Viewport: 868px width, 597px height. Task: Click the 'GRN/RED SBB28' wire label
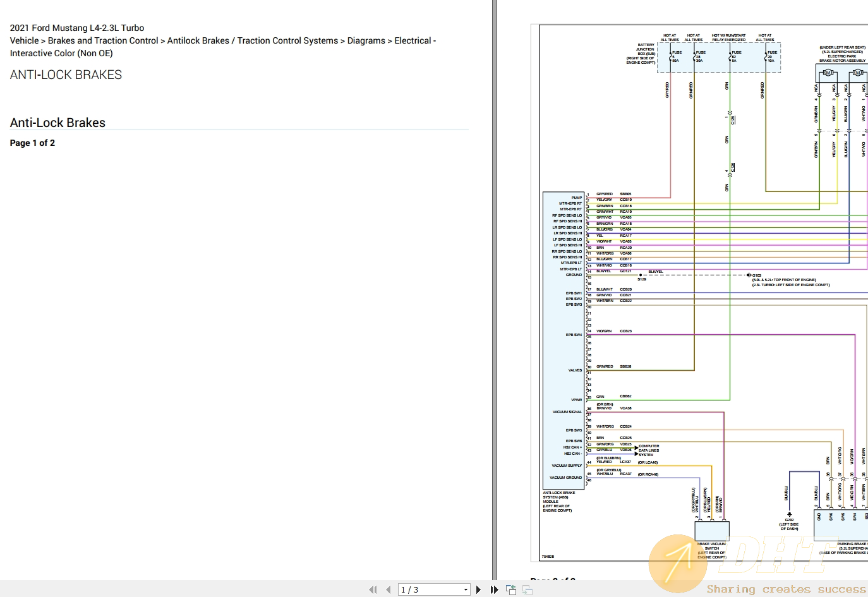[x=613, y=366]
